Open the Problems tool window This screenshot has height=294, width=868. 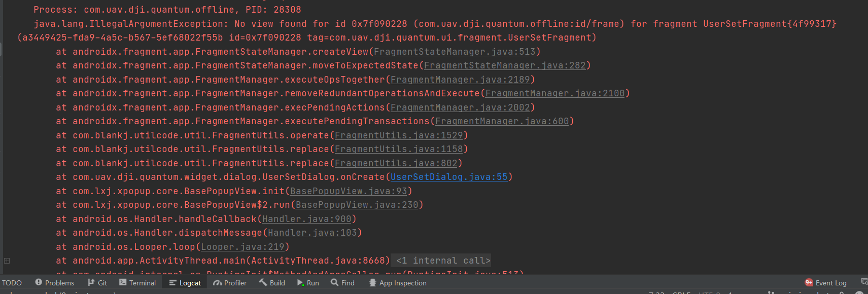click(54, 283)
